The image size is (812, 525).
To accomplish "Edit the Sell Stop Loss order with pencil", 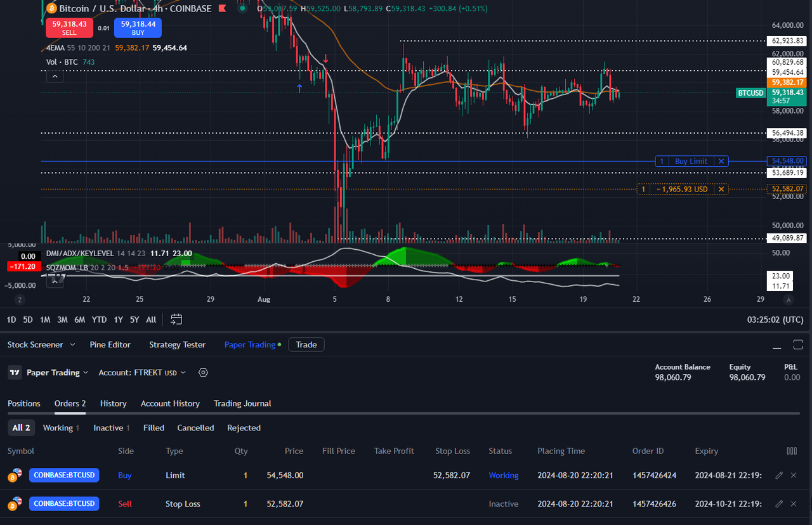I will tap(779, 504).
